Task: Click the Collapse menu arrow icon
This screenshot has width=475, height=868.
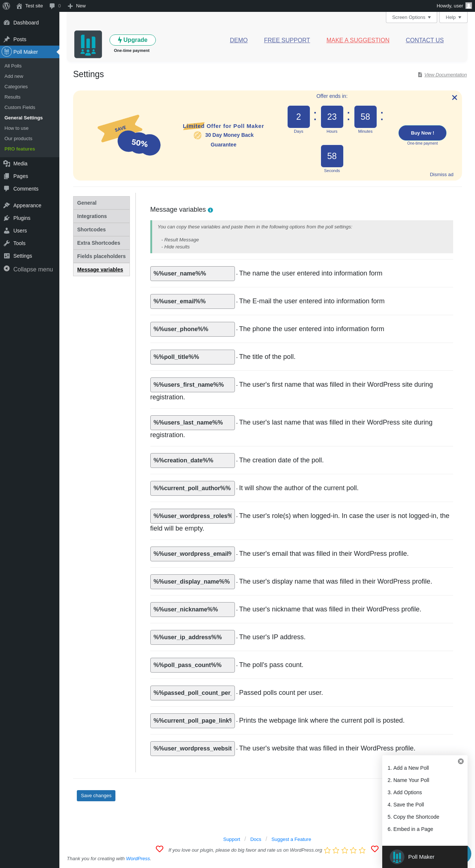Action: pyautogui.click(x=7, y=269)
